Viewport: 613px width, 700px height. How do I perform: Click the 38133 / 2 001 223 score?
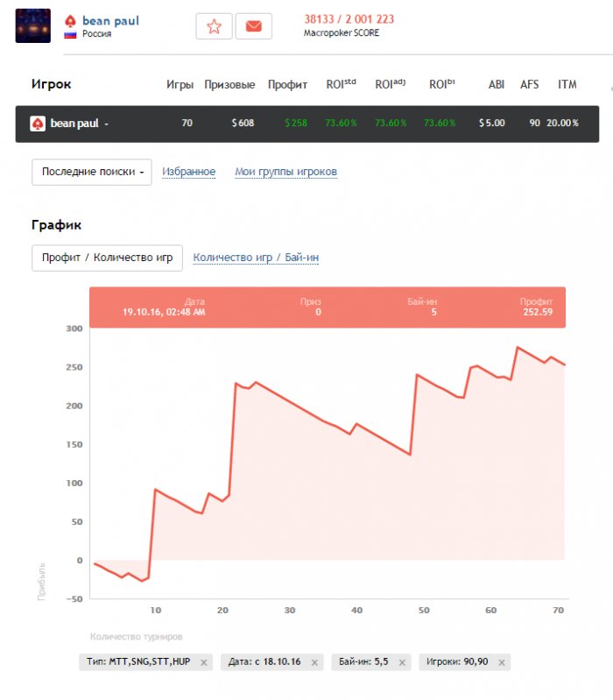349,19
